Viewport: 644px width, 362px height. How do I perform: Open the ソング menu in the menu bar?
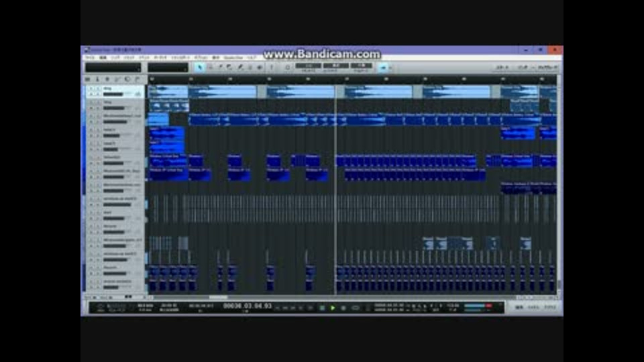tap(115, 58)
